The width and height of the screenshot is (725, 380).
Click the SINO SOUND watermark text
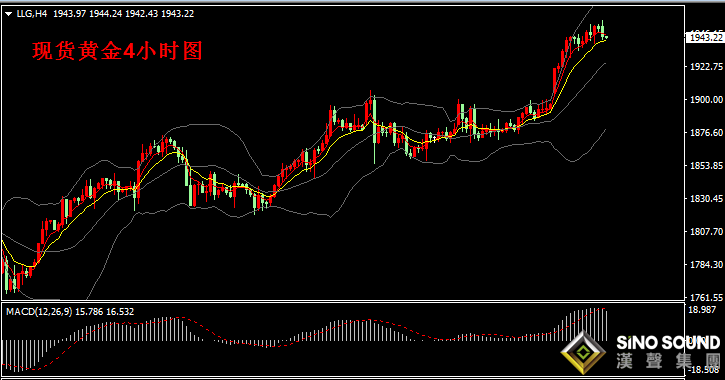(668, 343)
